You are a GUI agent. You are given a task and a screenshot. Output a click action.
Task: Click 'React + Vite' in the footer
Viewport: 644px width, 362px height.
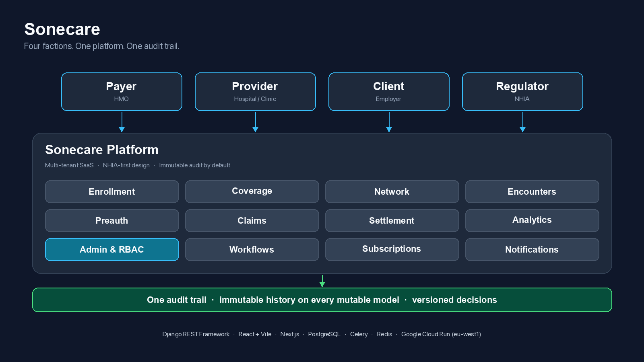pyautogui.click(x=255, y=334)
